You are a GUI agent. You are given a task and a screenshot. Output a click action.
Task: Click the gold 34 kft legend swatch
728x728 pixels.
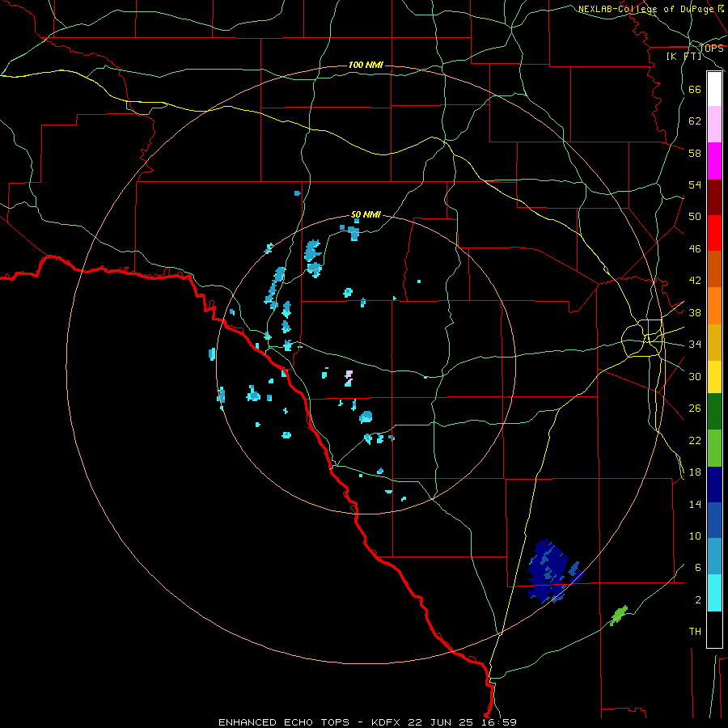(x=714, y=342)
